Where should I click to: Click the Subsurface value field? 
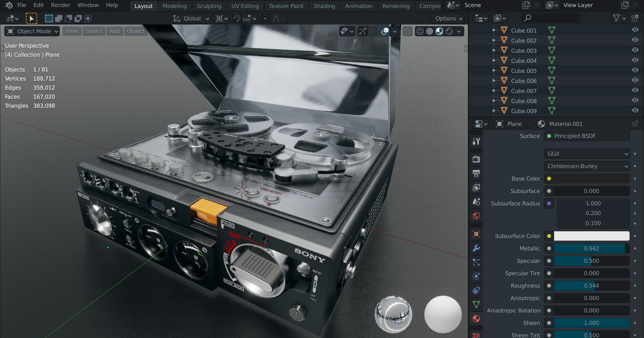pos(592,191)
